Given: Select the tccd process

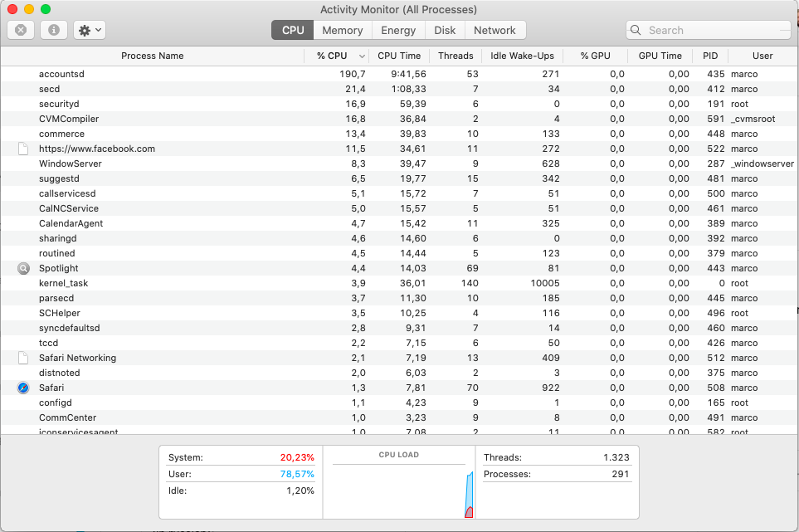Looking at the screenshot, I should coord(399,343).
